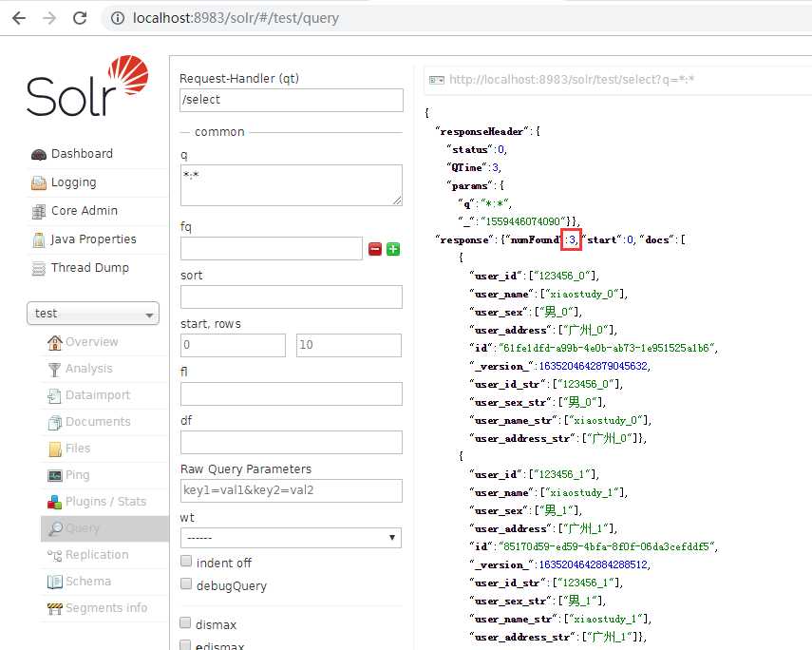
Task: Click the browser forward arrow
Action: tap(49, 18)
